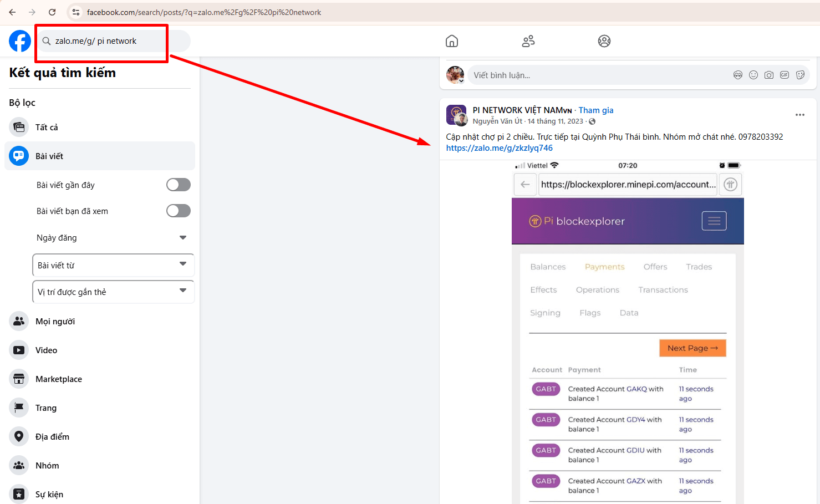This screenshot has width=820, height=504.
Task: Click 'Tham gia' to join the group
Action: [595, 110]
